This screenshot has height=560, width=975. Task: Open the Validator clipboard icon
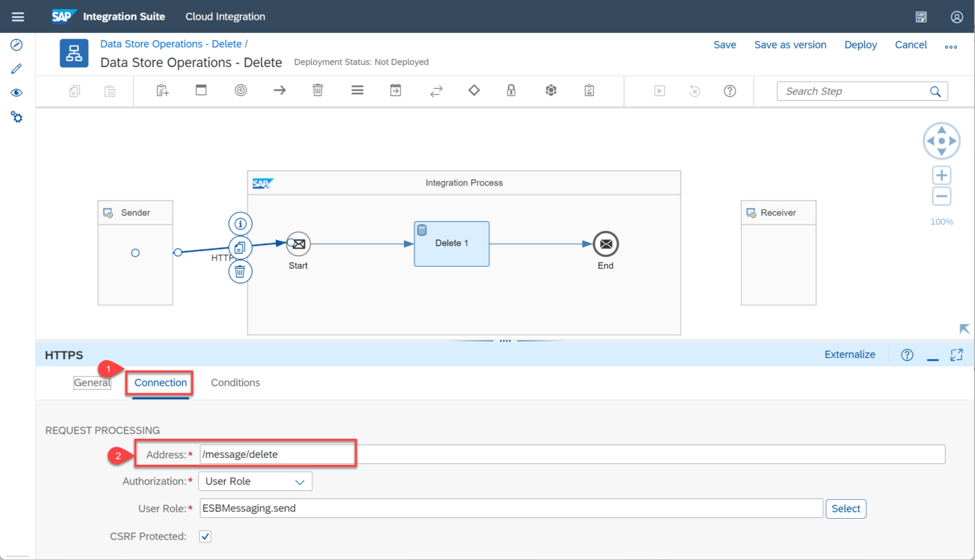click(589, 90)
